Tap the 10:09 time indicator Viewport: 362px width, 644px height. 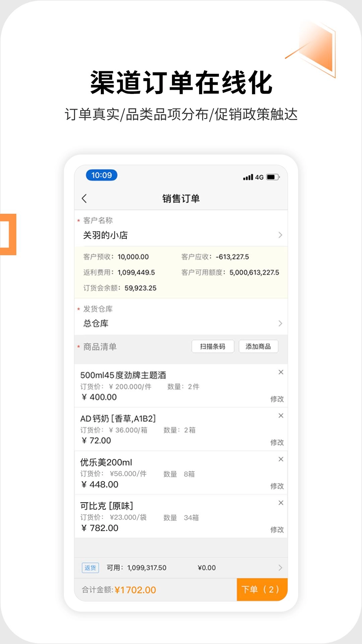pyautogui.click(x=102, y=175)
